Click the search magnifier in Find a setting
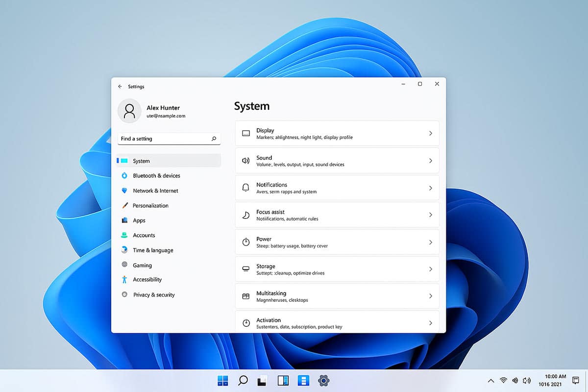The width and height of the screenshot is (588, 392). coord(214,139)
